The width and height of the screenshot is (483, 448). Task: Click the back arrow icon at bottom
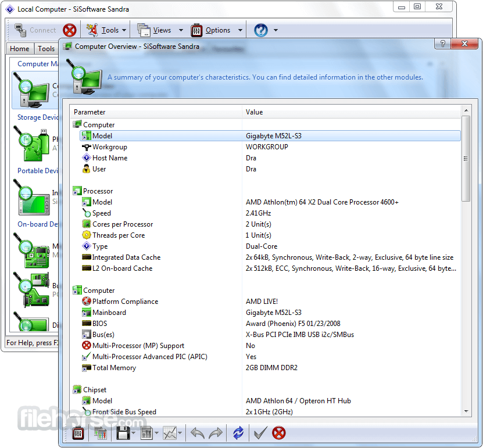(198, 433)
